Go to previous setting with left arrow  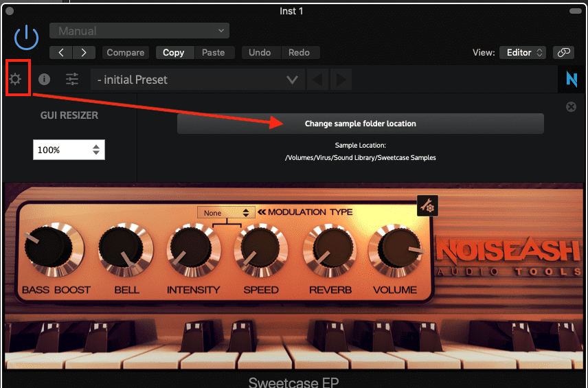pos(60,52)
